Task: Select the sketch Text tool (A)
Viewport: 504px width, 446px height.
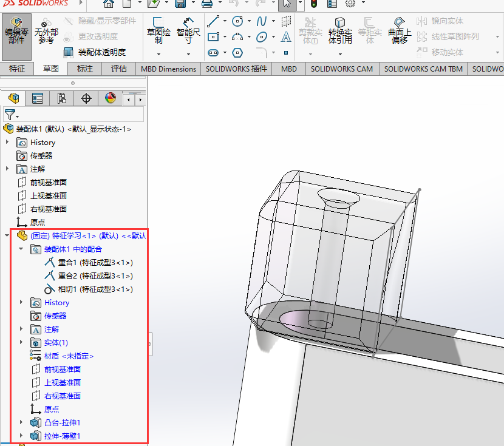Action: pyautogui.click(x=286, y=37)
